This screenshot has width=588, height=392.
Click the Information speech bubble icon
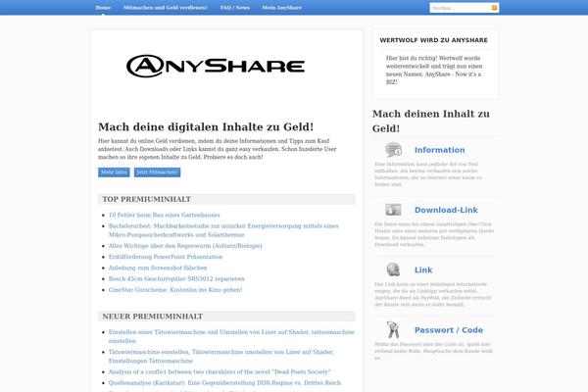(x=393, y=150)
